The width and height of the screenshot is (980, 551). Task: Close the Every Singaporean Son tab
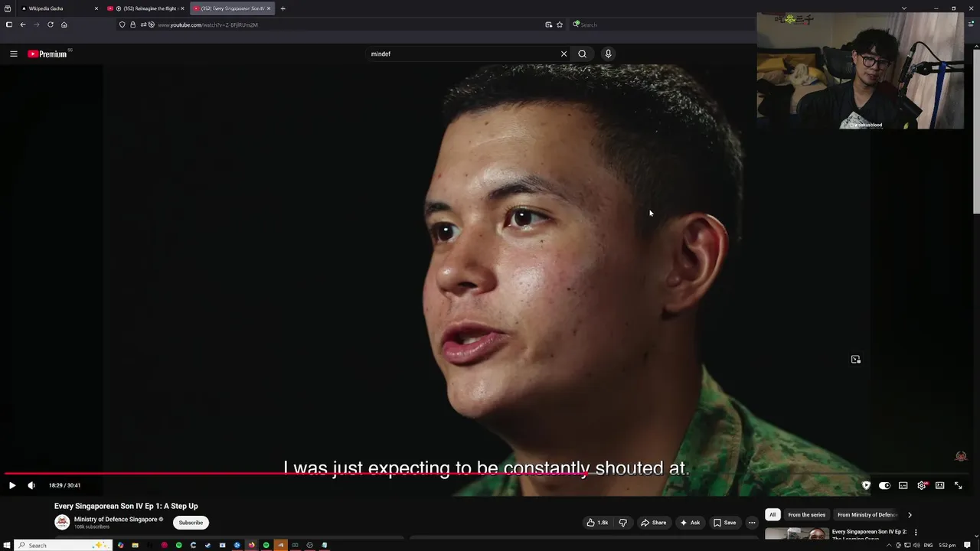[x=269, y=8]
